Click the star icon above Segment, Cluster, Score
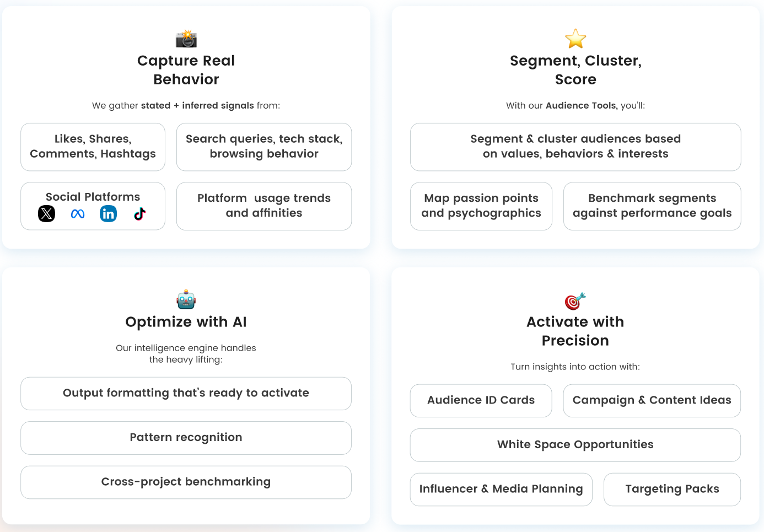The image size is (764, 532). (x=575, y=39)
